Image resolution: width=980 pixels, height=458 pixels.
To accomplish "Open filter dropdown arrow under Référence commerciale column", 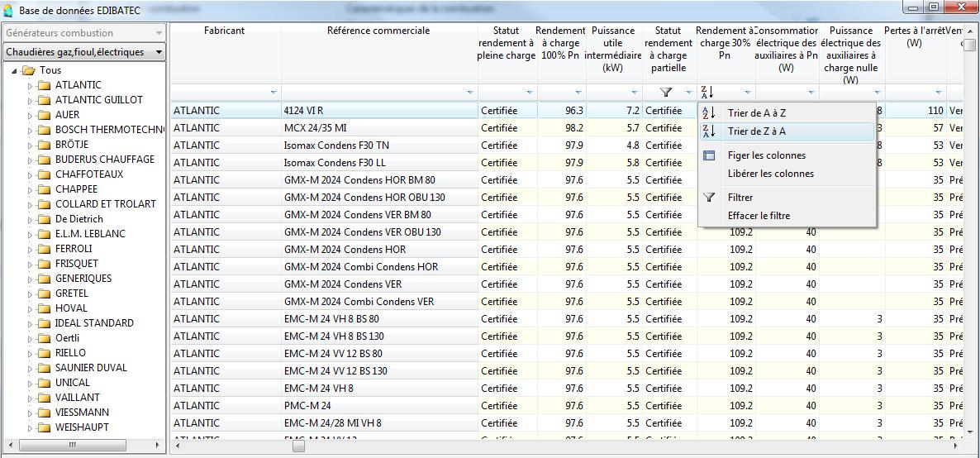I will (470, 93).
